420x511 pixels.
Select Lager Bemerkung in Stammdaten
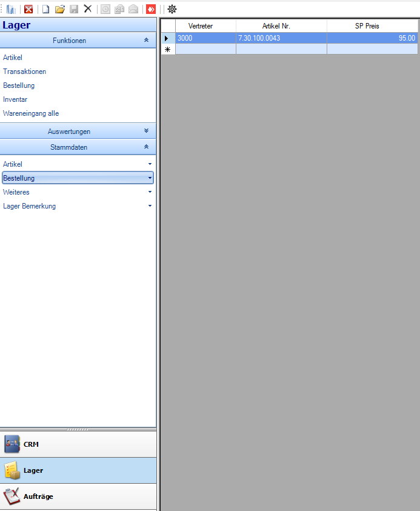pos(29,206)
